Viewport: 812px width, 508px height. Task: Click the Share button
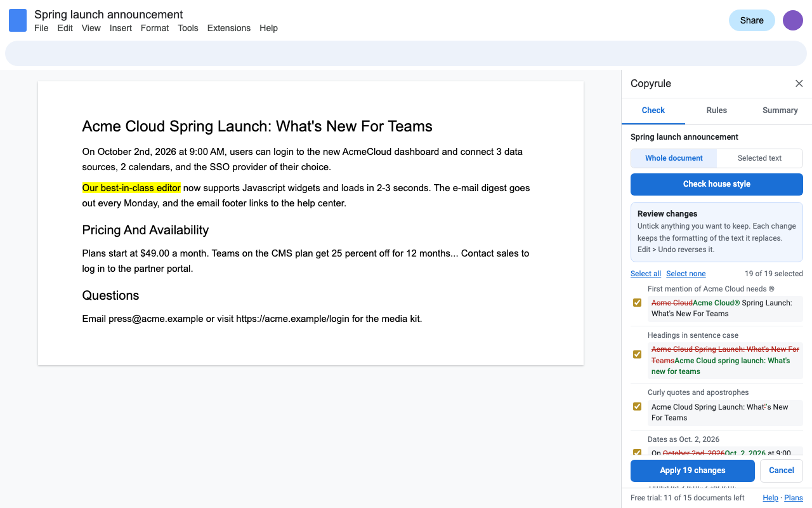[752, 20]
